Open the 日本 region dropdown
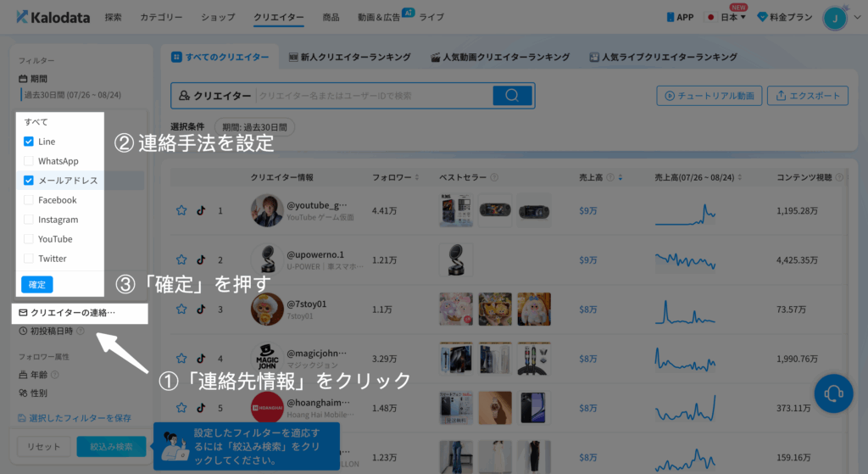The image size is (868, 474). [x=726, y=17]
